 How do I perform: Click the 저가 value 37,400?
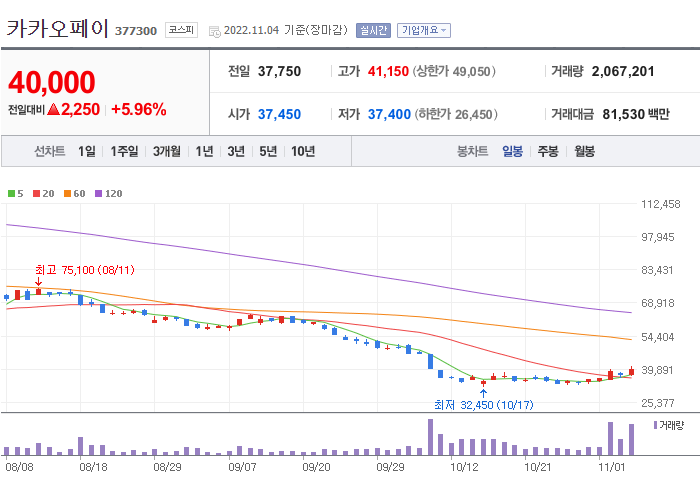coord(389,114)
